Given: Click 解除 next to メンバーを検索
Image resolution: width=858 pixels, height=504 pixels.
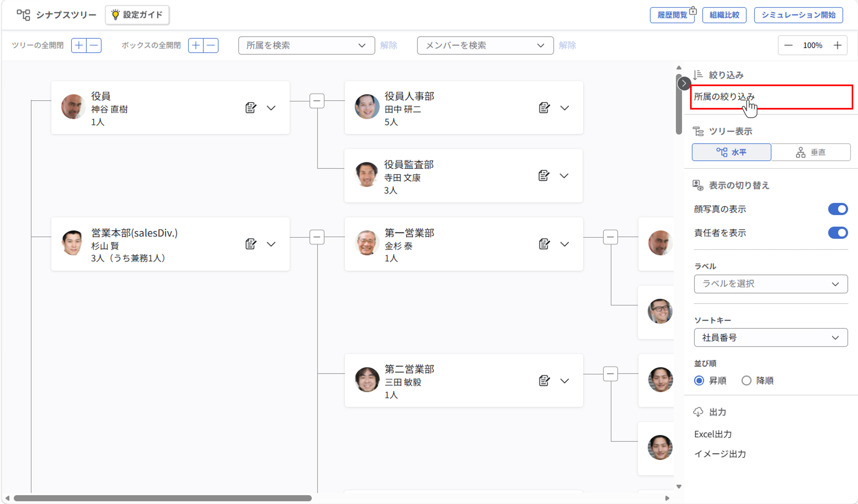Looking at the screenshot, I should point(567,45).
